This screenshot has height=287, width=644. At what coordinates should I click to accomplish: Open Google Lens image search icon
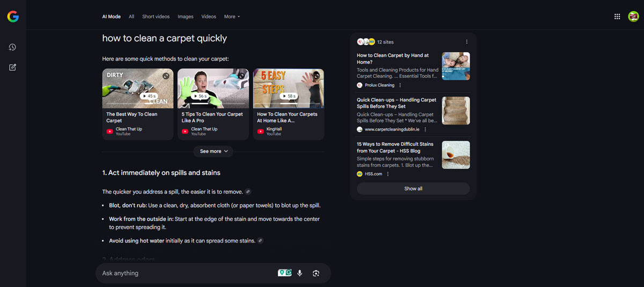click(316, 273)
